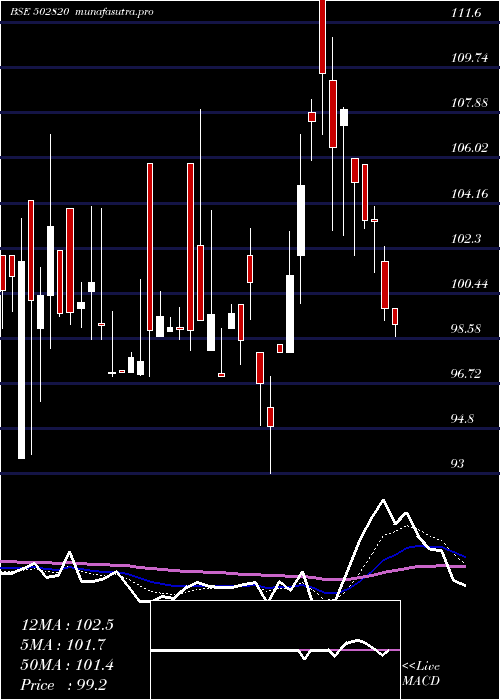The height and width of the screenshot is (700, 500).
Task: Click the 50MA : 101.4 reading
Action: coord(67,665)
